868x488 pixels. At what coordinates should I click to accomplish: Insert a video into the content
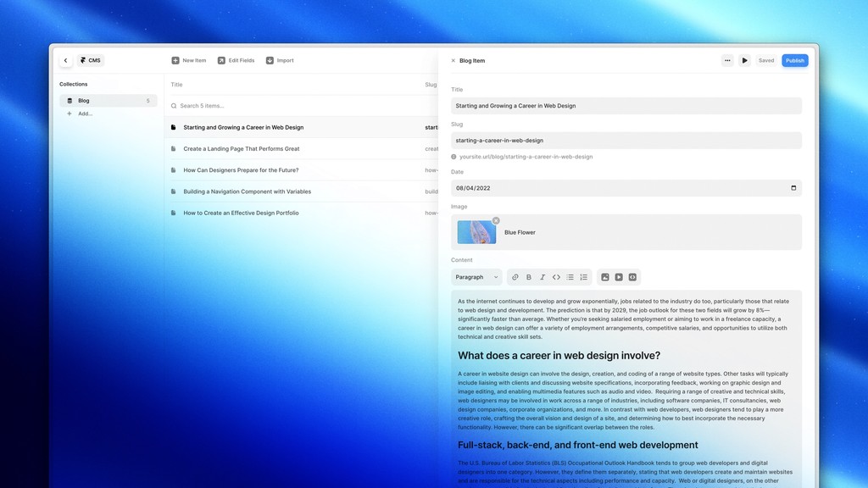click(619, 277)
